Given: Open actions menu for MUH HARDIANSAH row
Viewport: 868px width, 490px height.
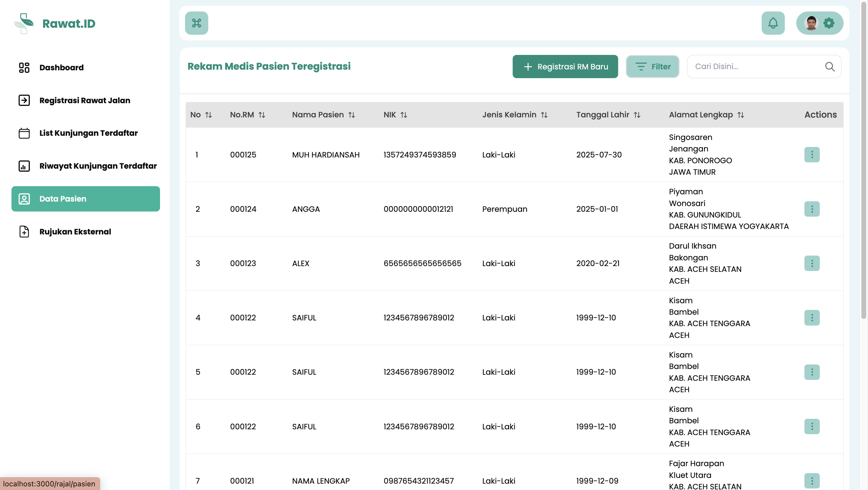Looking at the screenshot, I should click(x=812, y=155).
